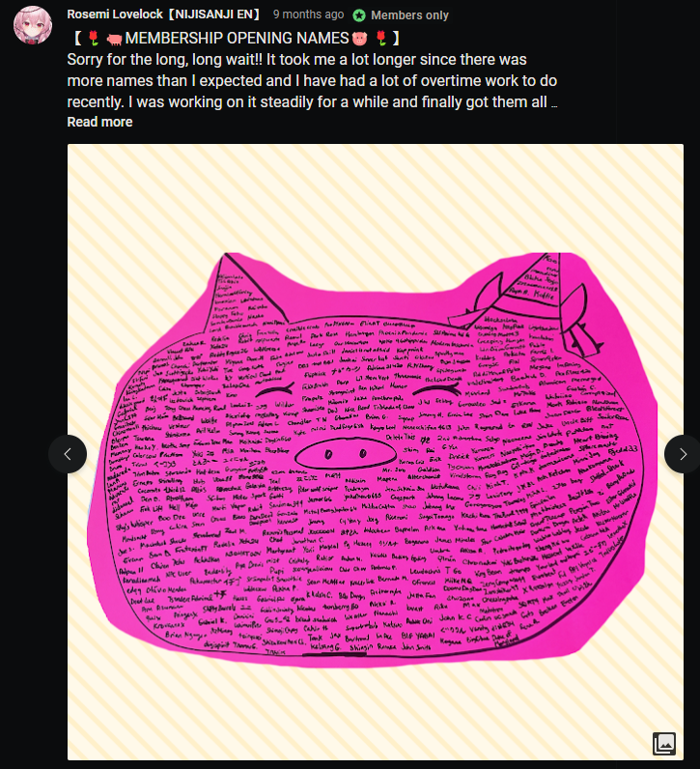Click the first tulip emoji in the title
The height and width of the screenshot is (769, 700).
point(93,39)
